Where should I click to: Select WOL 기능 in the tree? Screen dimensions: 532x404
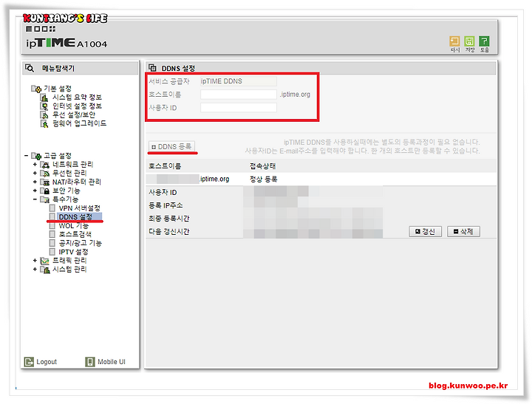pos(73,225)
